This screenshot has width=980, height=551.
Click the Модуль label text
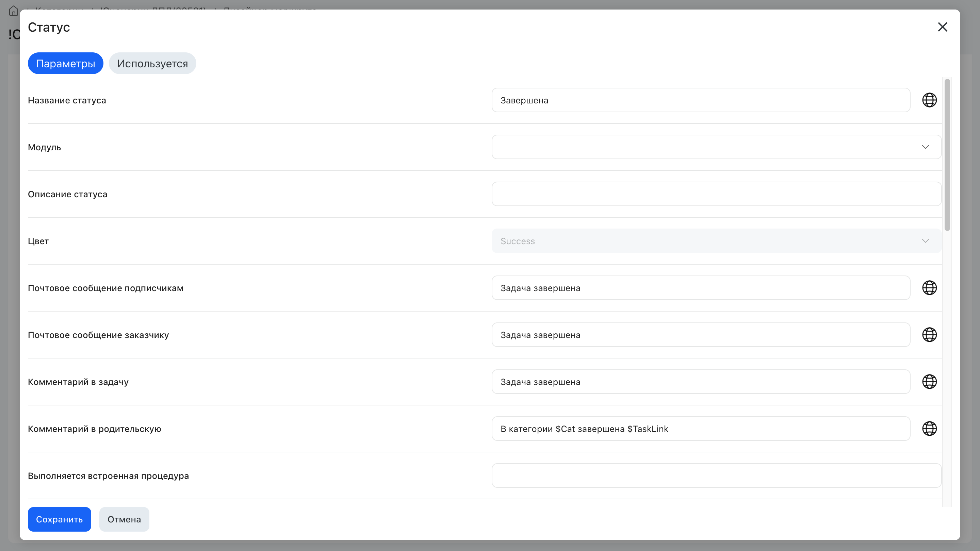(x=44, y=147)
